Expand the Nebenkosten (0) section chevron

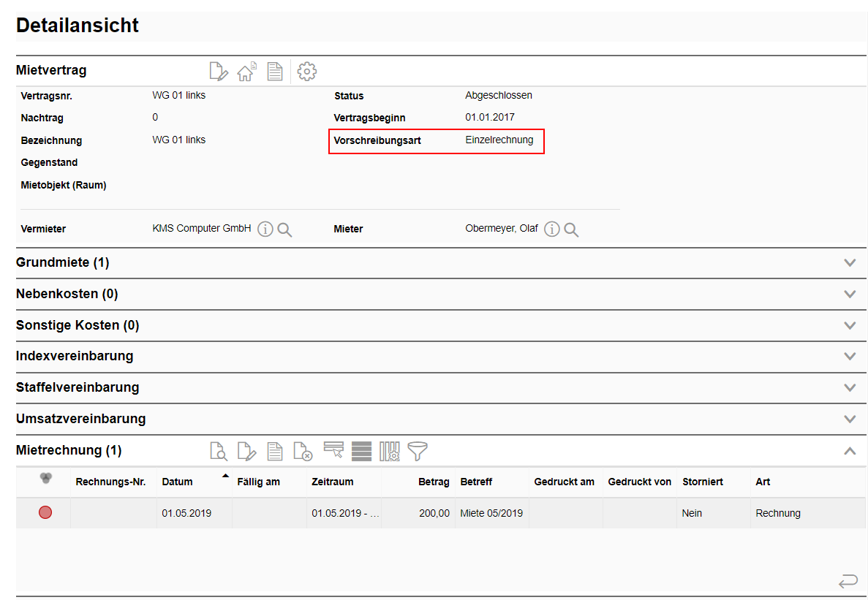pyautogui.click(x=849, y=294)
